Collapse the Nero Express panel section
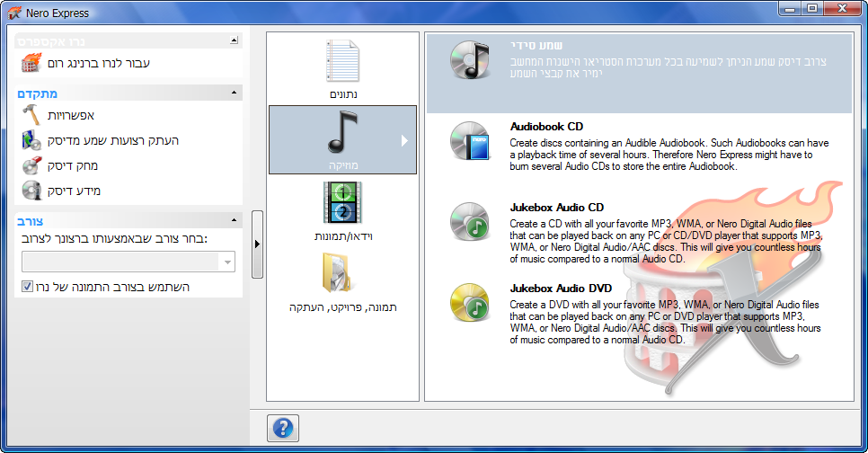This screenshot has height=453, width=868. point(234,40)
